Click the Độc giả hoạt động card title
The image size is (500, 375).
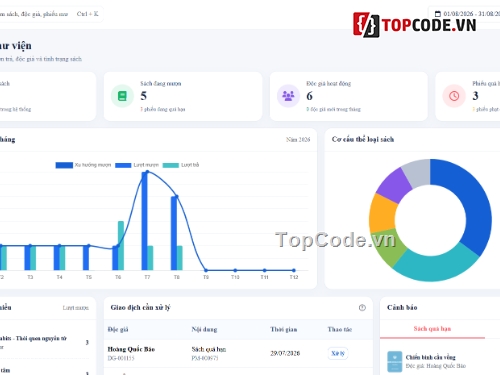point(329,84)
